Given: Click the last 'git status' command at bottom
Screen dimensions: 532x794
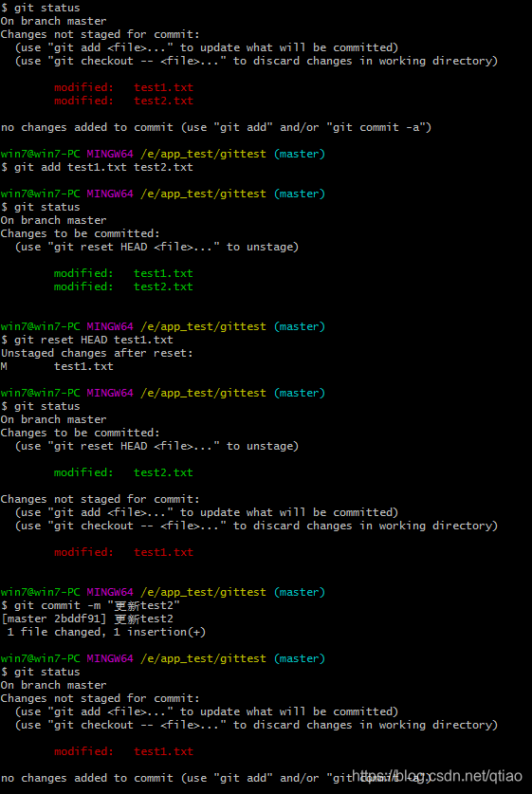Looking at the screenshot, I should click(41, 672).
